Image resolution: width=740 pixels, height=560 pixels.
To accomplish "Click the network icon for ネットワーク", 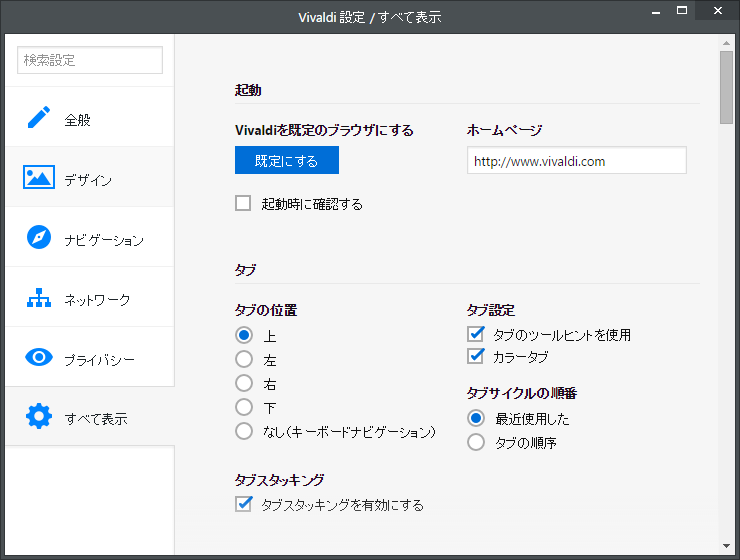I will 39,298.
